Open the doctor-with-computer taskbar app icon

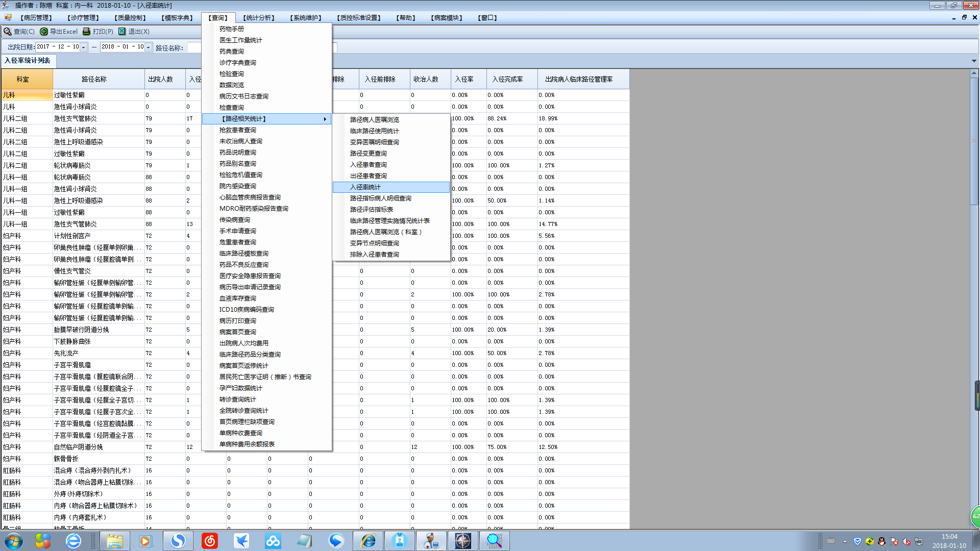click(x=431, y=541)
